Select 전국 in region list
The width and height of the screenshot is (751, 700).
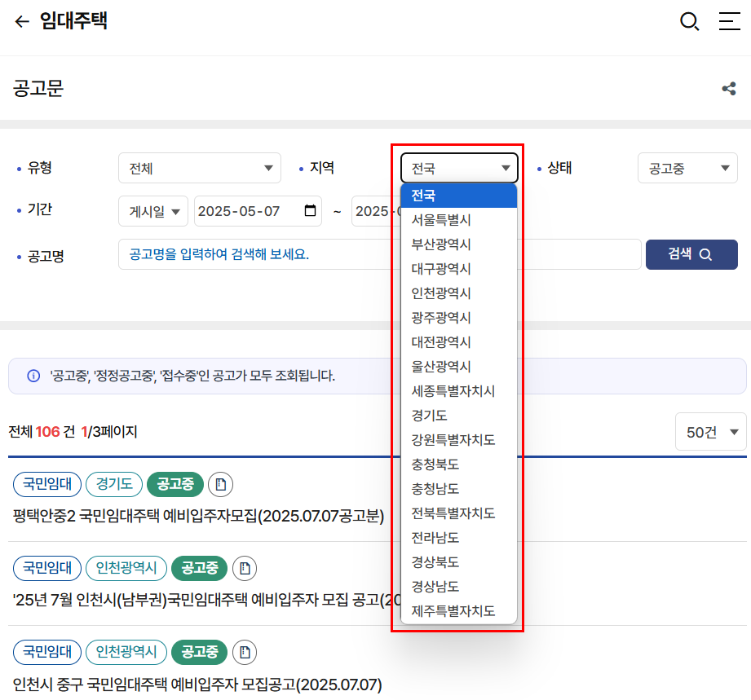click(x=459, y=196)
